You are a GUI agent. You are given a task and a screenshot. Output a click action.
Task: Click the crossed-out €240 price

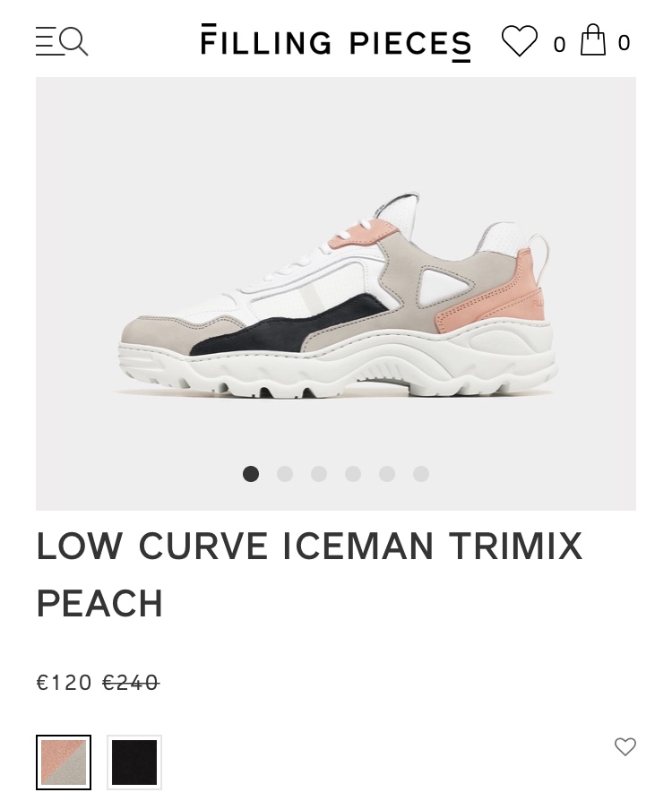tap(131, 683)
